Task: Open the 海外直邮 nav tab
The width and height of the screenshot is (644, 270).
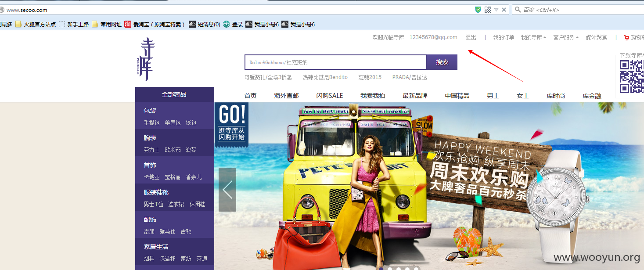Action: [286, 96]
